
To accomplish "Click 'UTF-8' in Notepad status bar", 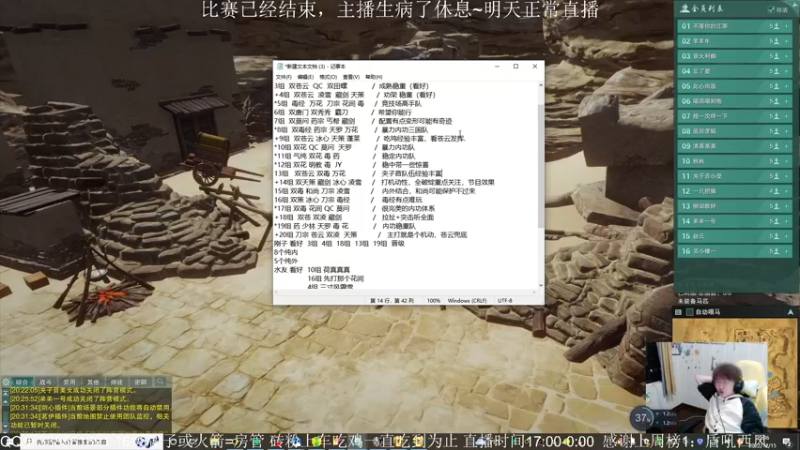I will (x=505, y=301).
